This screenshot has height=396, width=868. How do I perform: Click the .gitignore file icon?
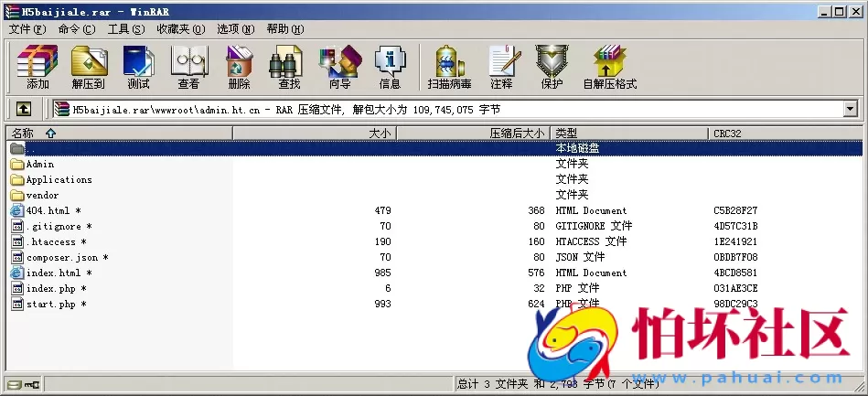coord(17,226)
